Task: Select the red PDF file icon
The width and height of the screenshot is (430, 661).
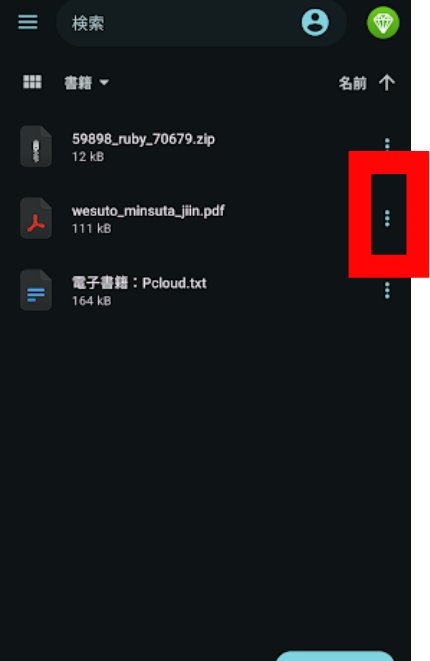Action: (x=36, y=218)
